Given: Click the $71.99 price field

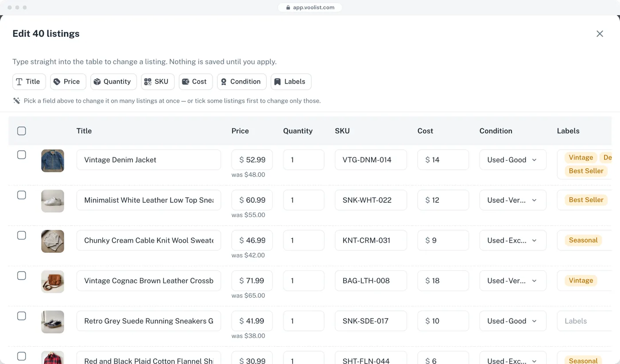Looking at the screenshot, I should (252, 281).
